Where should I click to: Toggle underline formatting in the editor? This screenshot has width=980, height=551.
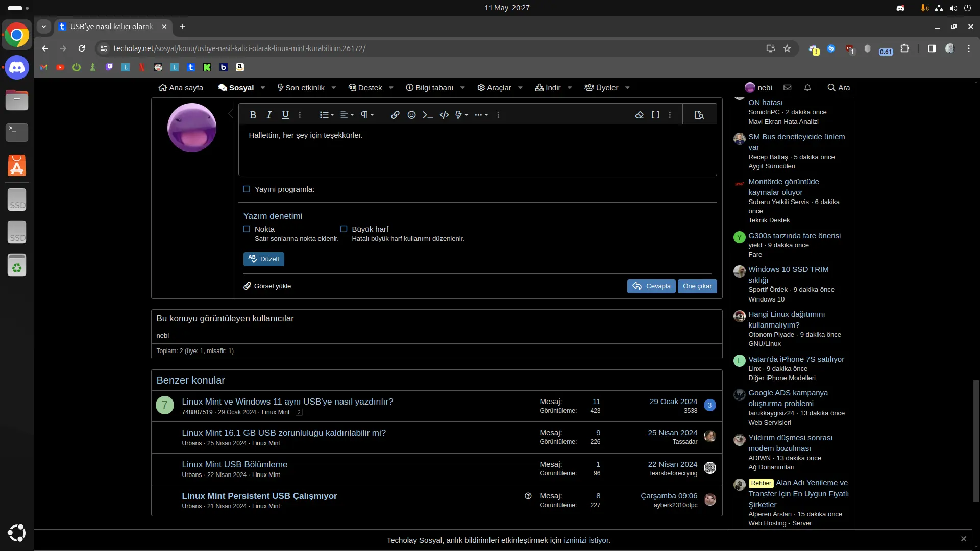pyautogui.click(x=285, y=115)
